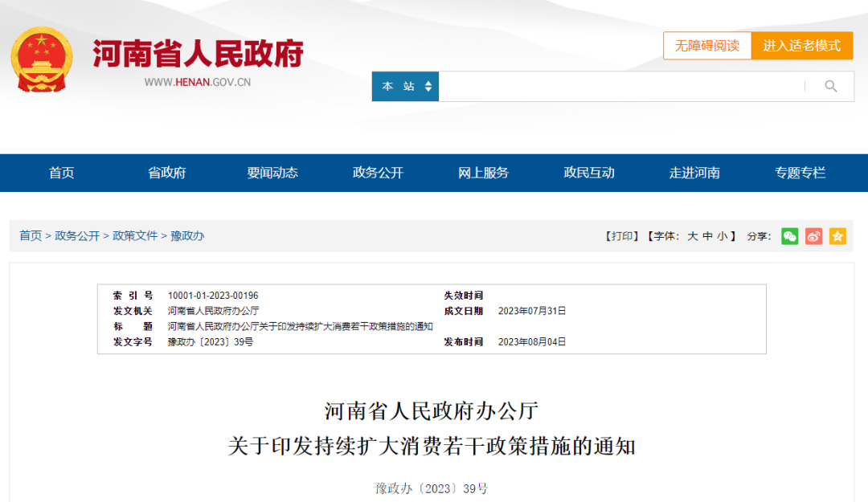Click the WWW.HENAN.GOV.CN address text
The height and width of the screenshot is (502, 868).
(198, 82)
